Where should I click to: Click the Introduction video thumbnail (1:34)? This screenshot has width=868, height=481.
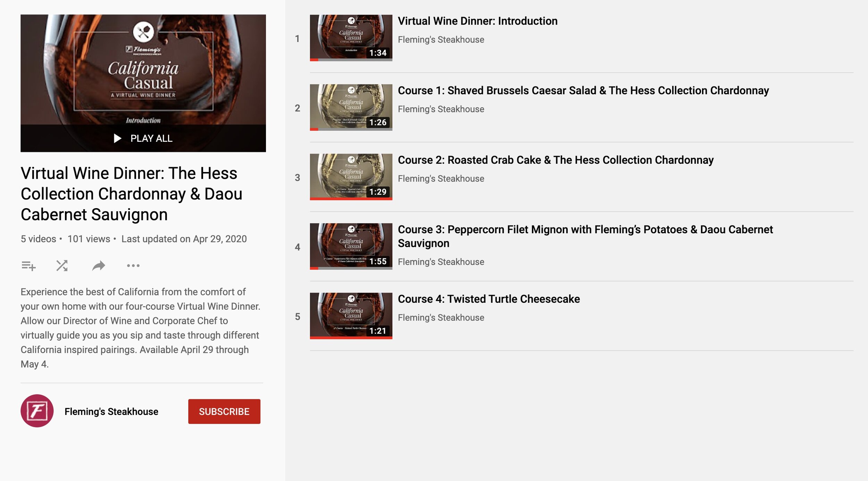351,38
